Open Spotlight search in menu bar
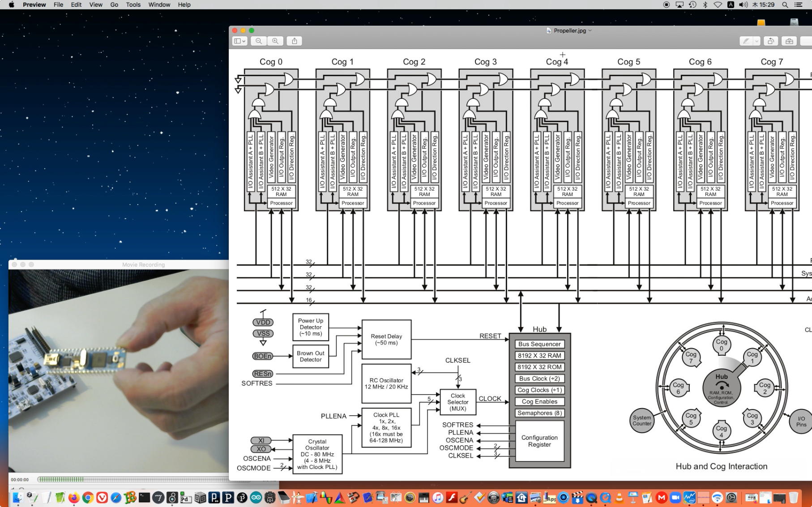Screen dimensions: 812x507 pyautogui.click(x=785, y=4)
